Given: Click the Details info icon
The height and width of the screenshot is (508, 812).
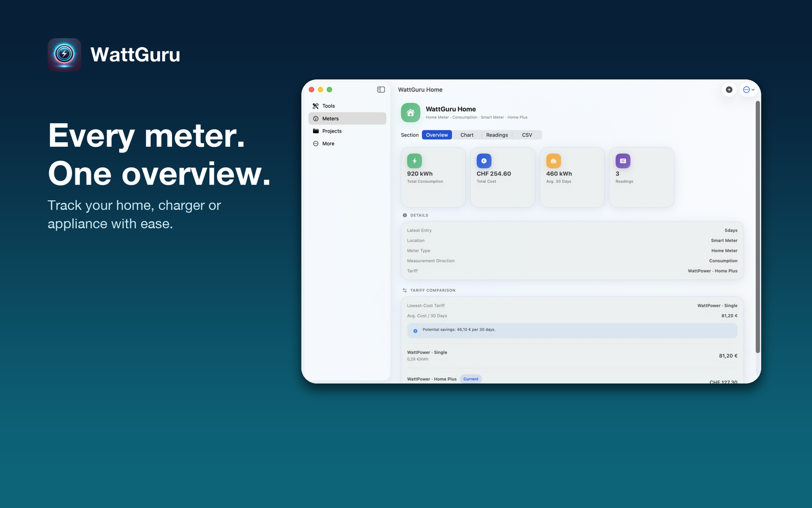Looking at the screenshot, I should point(404,215).
